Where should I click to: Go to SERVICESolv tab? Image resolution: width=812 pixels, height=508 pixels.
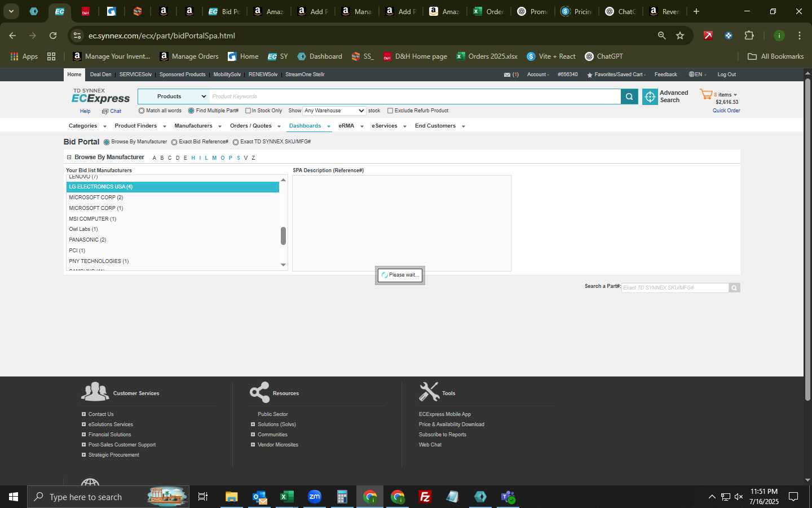pyautogui.click(x=135, y=75)
